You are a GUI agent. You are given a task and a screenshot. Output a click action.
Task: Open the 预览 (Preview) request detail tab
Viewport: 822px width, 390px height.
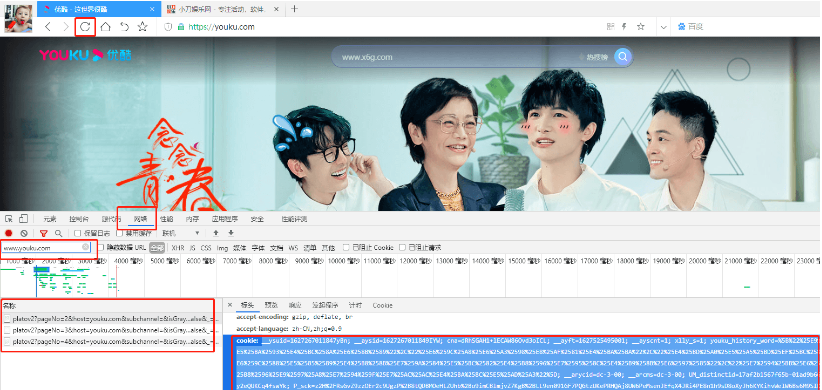click(x=271, y=305)
